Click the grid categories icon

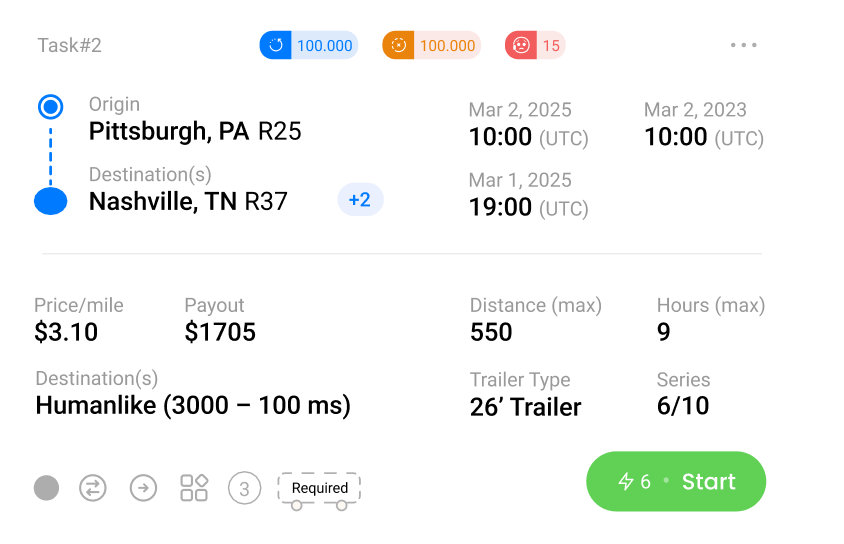(194, 488)
